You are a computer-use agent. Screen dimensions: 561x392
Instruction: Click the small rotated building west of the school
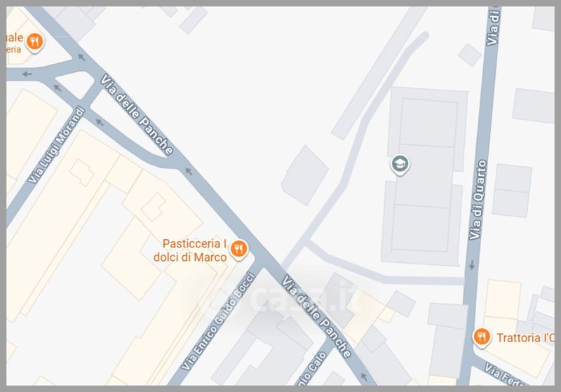[305, 175]
